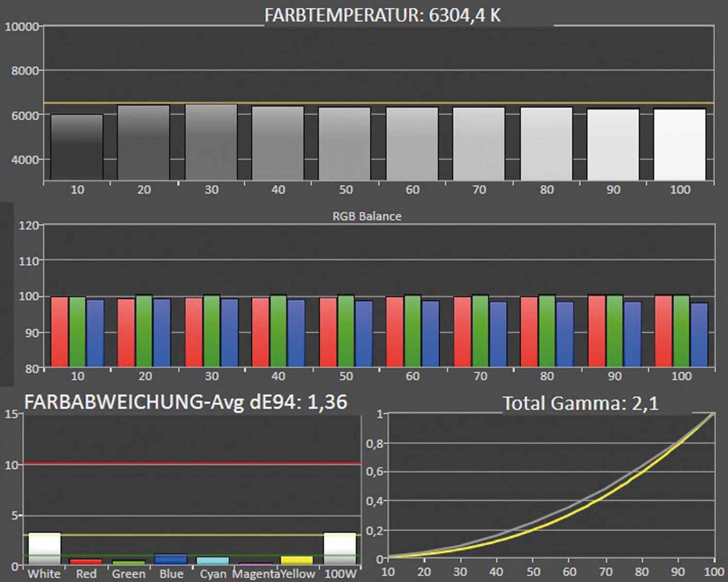Click the 100 label under gamma chart
Screen dimensions: 728x582
pos(714,572)
